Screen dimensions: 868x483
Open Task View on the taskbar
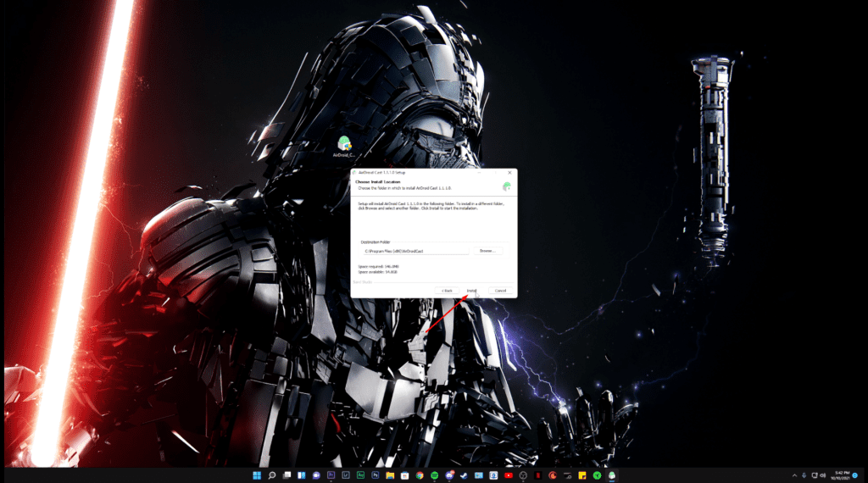click(x=287, y=475)
